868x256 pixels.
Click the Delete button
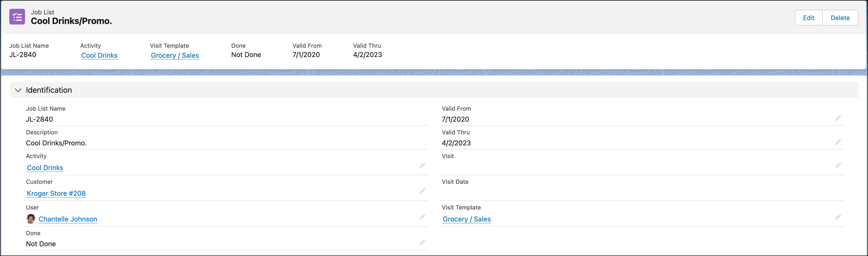tap(840, 18)
